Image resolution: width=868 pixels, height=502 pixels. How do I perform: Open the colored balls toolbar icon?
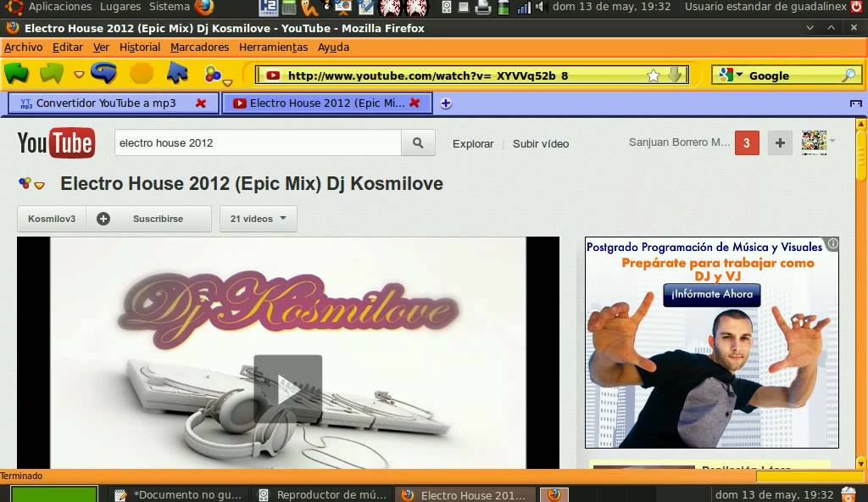pos(213,74)
